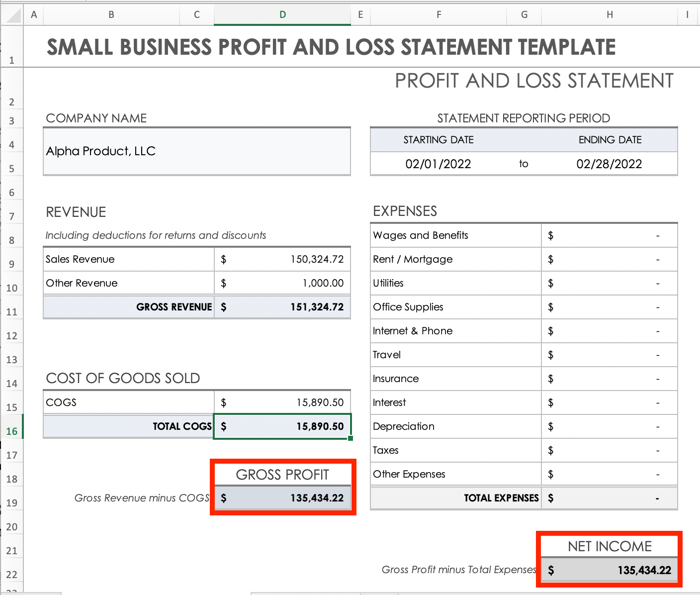
Task: Click ending date 02/28/2022
Action: (609, 164)
